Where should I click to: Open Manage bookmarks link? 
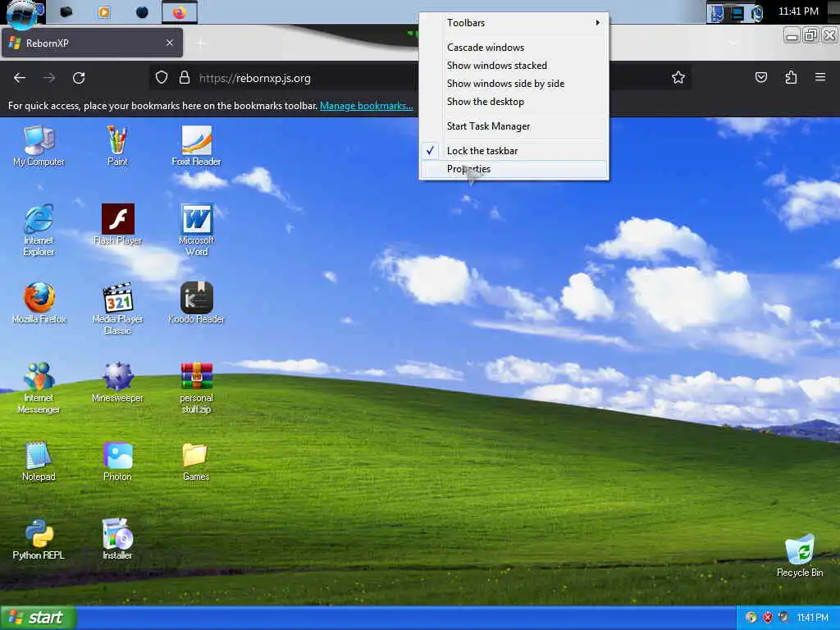coord(367,106)
